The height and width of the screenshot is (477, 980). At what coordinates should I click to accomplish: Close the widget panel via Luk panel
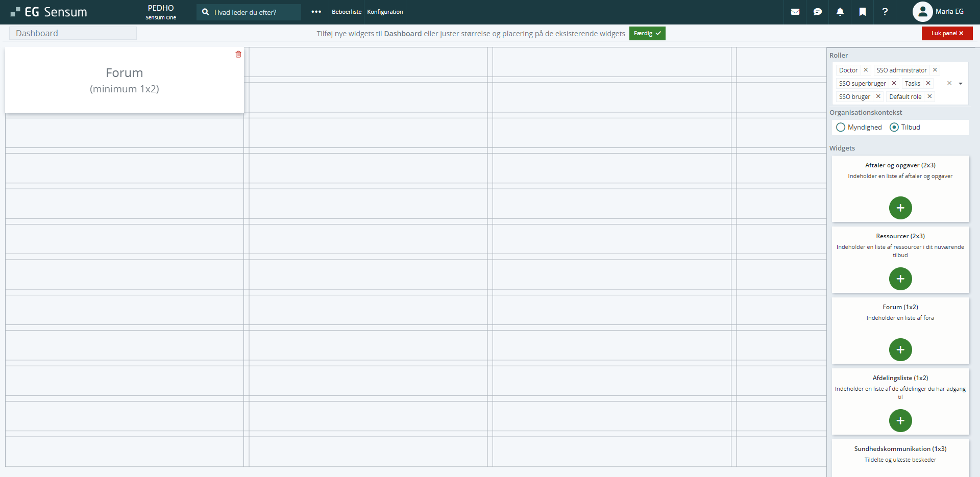(947, 33)
